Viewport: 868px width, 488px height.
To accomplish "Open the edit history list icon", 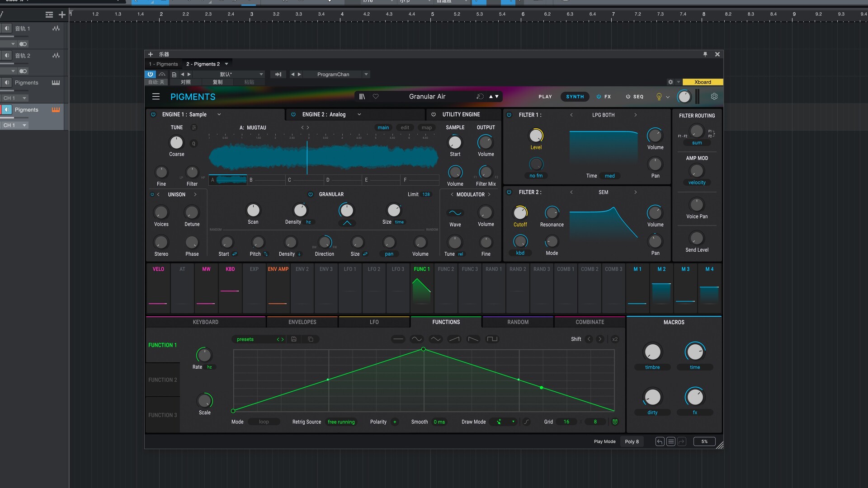I will 671,441.
